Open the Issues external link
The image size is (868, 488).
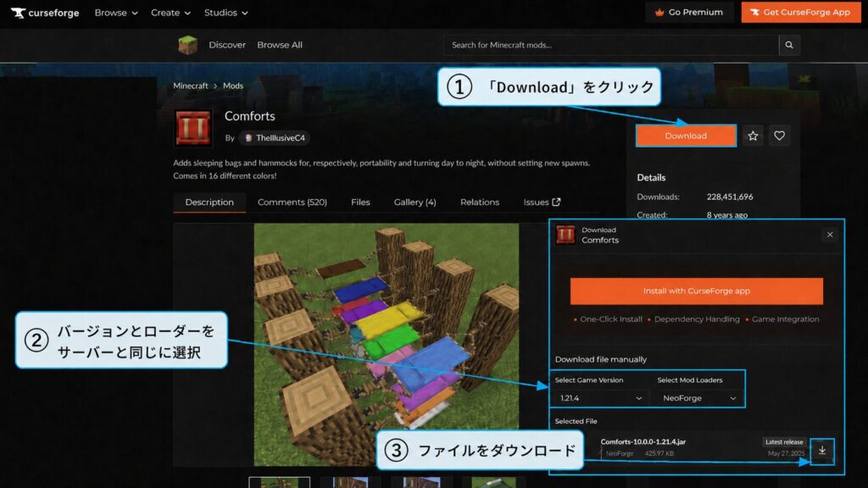click(542, 202)
